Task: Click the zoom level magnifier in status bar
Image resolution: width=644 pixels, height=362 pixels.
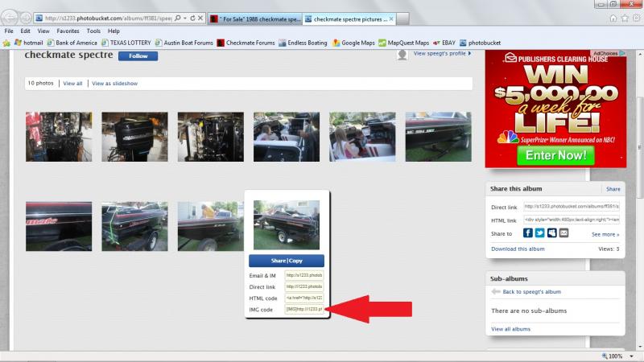Action: 605,356
